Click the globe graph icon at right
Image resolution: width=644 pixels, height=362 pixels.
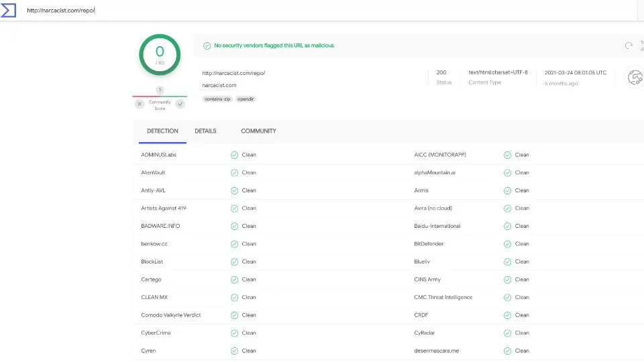tap(635, 77)
